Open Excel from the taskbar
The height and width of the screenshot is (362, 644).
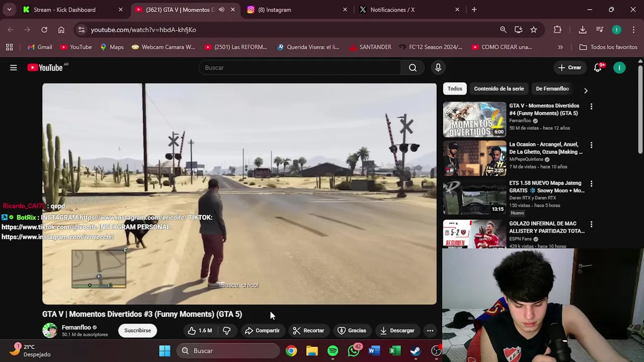click(x=395, y=351)
